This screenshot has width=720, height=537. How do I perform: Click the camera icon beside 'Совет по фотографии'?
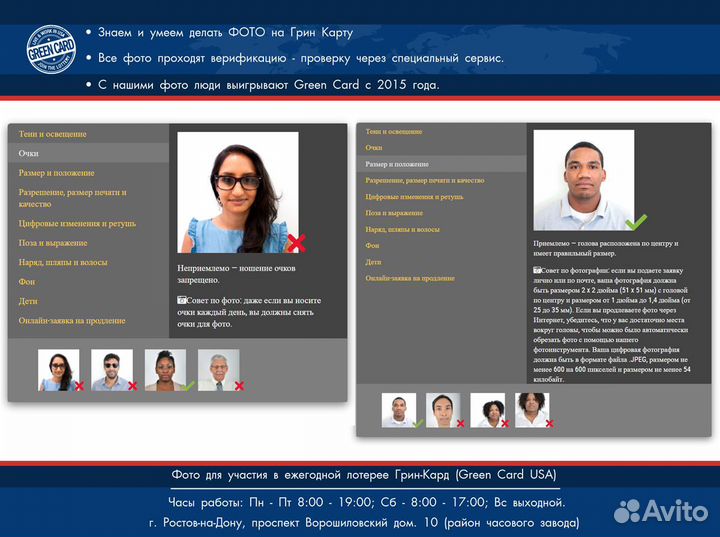point(537,270)
